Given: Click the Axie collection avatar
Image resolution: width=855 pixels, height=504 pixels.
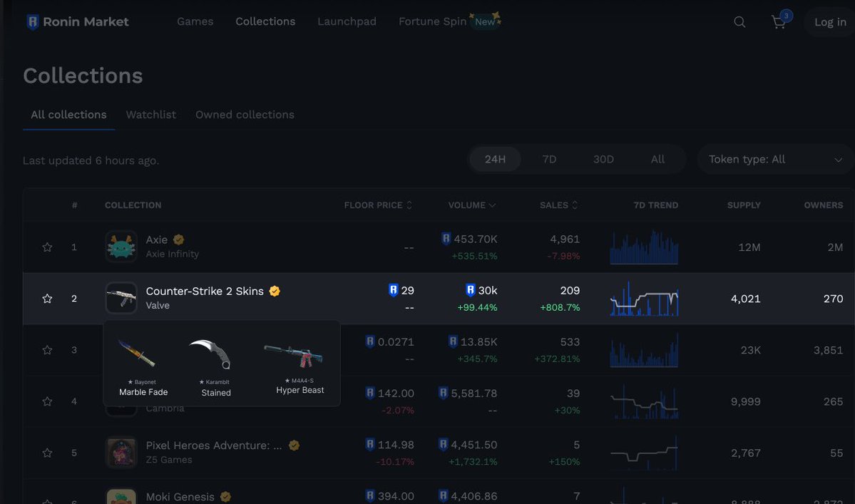Looking at the screenshot, I should coord(121,247).
